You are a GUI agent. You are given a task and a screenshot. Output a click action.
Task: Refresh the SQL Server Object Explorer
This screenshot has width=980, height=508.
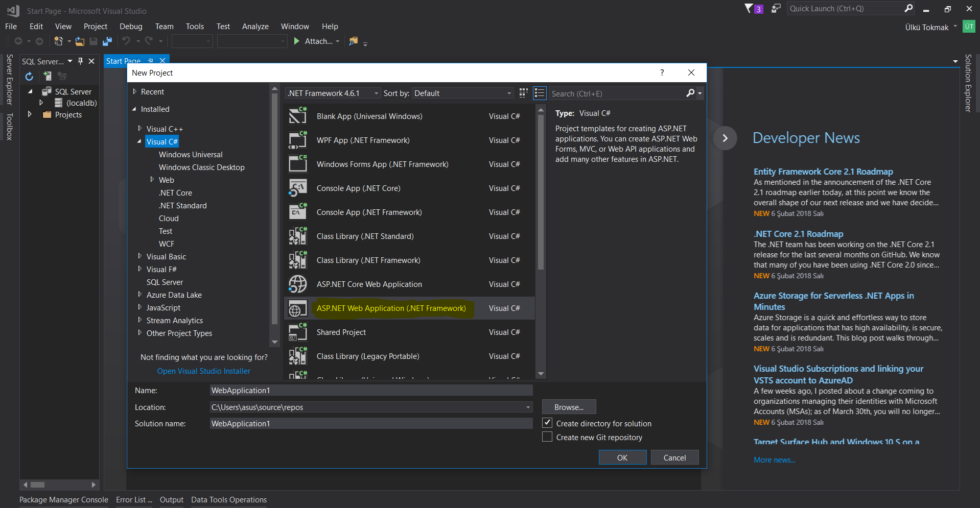click(x=29, y=76)
